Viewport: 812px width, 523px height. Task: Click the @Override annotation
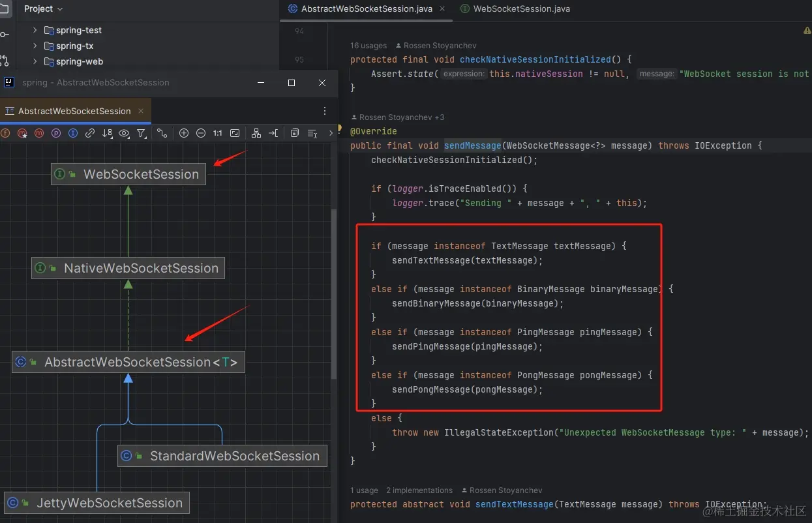(374, 131)
